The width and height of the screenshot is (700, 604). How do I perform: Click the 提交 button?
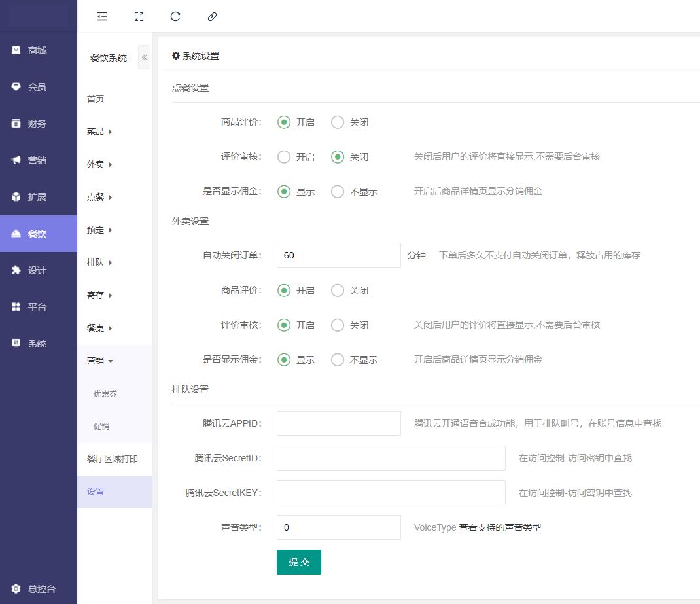click(298, 562)
